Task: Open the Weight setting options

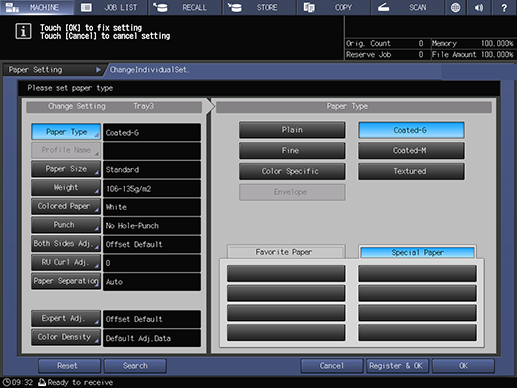Action: [x=66, y=188]
